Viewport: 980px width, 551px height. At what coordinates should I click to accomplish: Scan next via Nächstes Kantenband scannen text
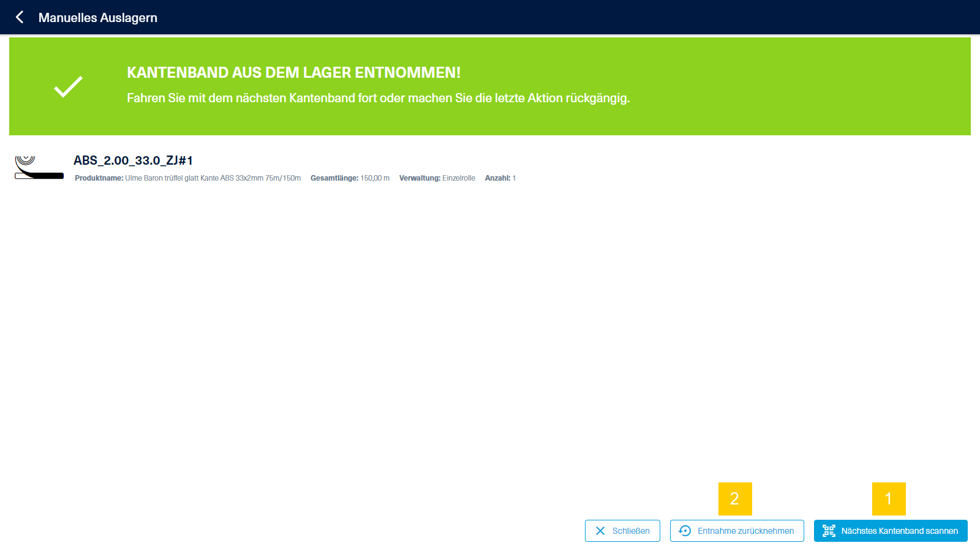(899, 531)
